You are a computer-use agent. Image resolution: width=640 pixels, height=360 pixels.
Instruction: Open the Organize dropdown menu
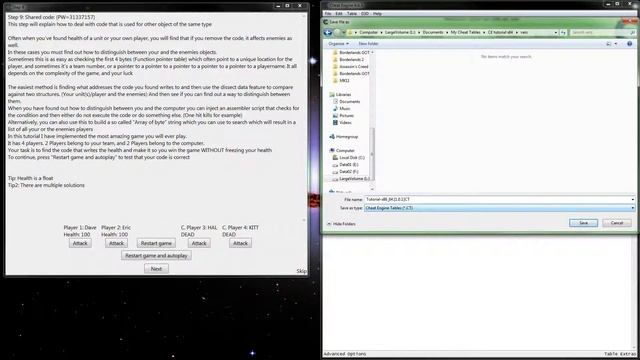[339, 44]
